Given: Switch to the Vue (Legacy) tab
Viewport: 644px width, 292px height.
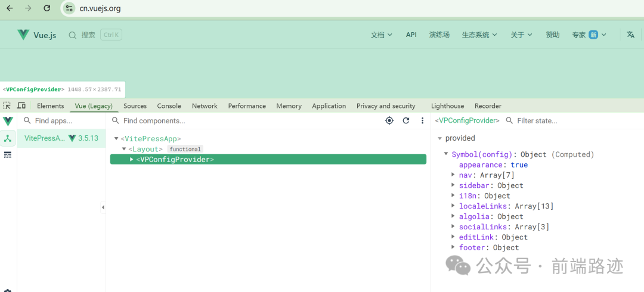Looking at the screenshot, I should [94, 106].
